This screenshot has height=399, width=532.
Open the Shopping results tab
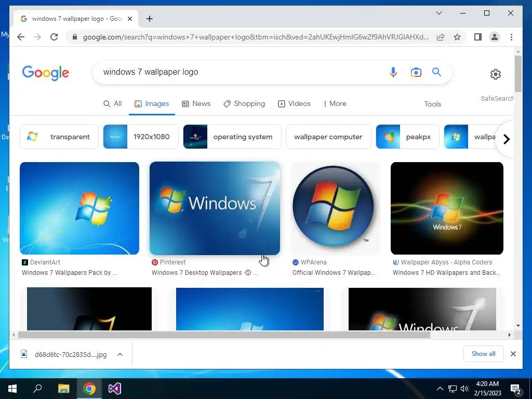coord(244,103)
